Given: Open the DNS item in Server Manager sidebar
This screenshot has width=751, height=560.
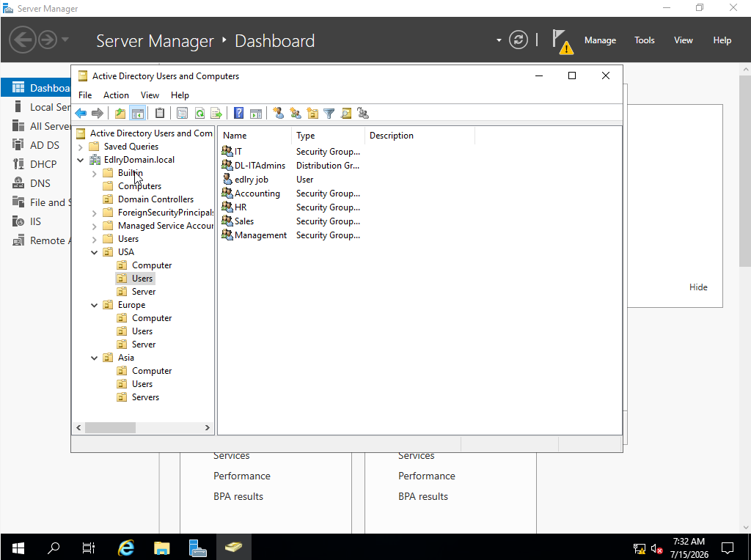Looking at the screenshot, I should (x=40, y=183).
